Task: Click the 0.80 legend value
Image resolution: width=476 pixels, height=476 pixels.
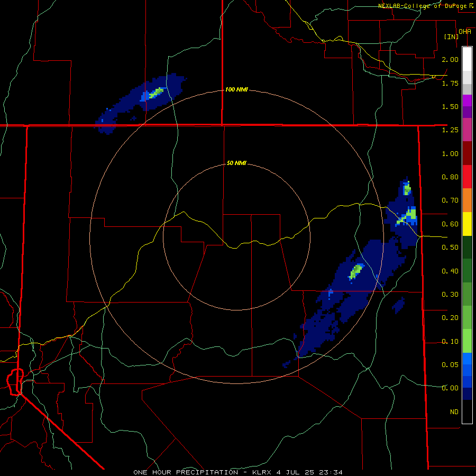Action: click(450, 177)
